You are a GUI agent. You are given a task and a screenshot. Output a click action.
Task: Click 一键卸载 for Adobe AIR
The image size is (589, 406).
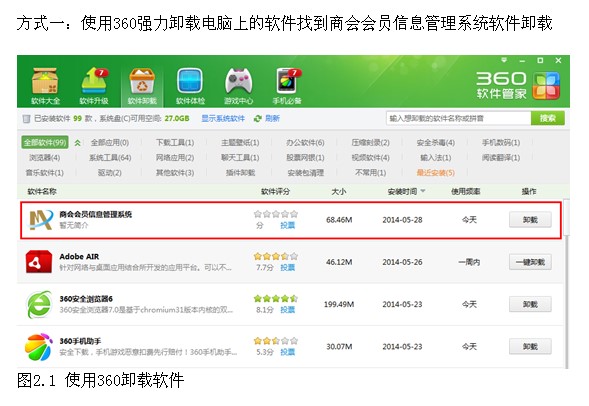click(530, 262)
